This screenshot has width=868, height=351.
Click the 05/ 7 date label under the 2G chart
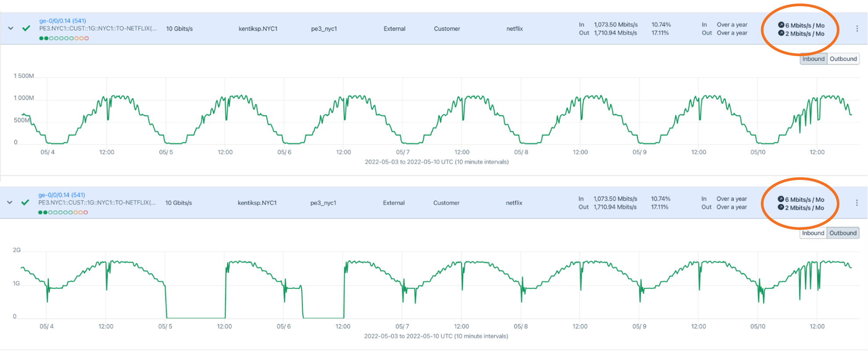point(403,326)
